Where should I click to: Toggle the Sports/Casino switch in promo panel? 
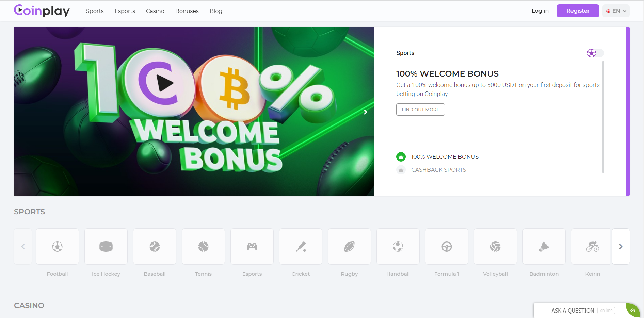595,53
